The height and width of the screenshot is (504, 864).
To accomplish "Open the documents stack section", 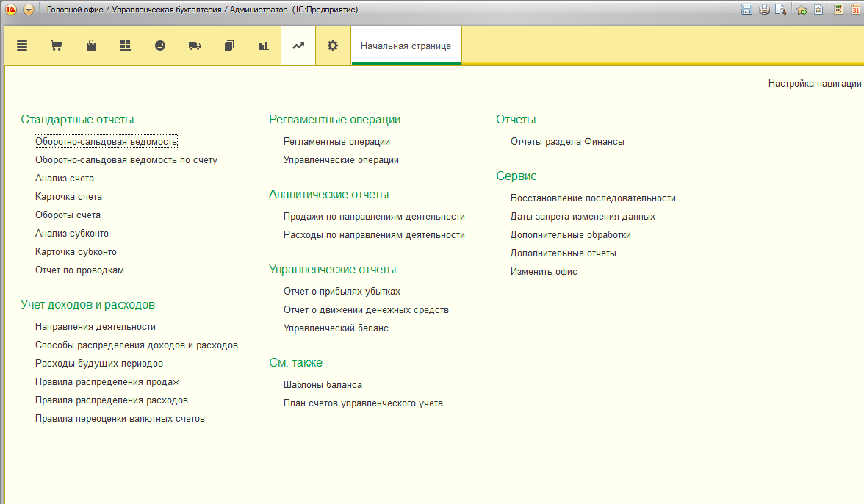I will pyautogui.click(x=229, y=46).
